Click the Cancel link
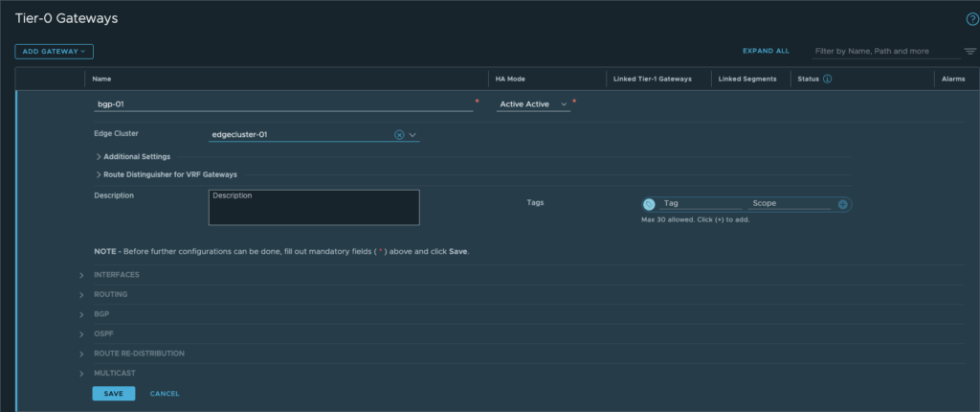 (165, 394)
